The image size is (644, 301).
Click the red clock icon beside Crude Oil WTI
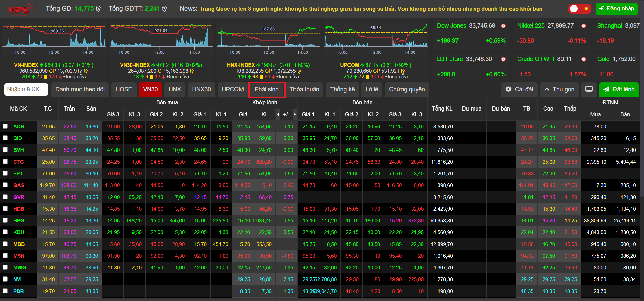584,59
